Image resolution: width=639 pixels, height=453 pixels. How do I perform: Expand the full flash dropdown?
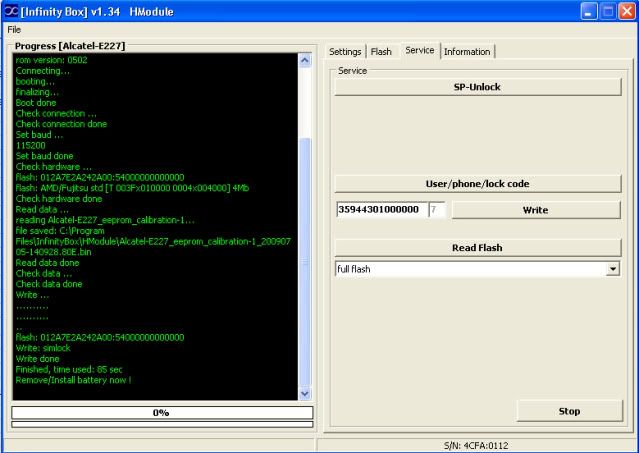coord(612,269)
